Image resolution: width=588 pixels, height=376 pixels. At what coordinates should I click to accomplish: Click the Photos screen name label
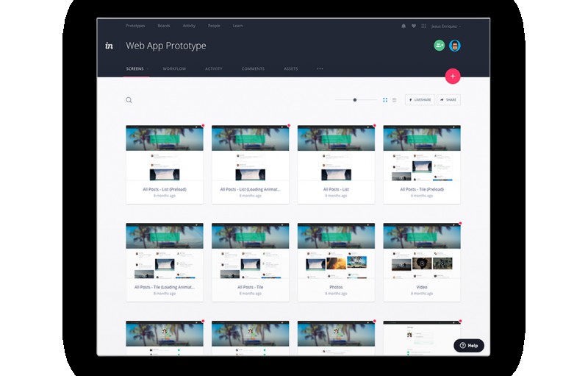click(336, 287)
